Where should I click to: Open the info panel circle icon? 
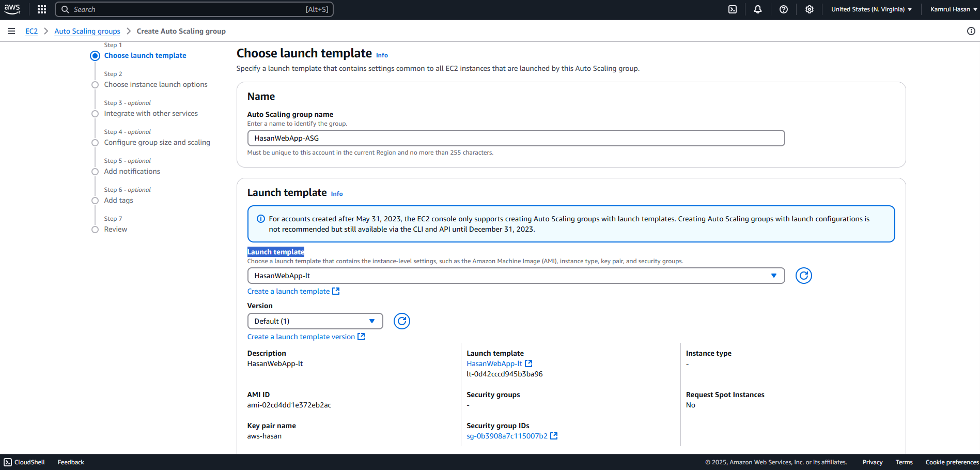[971, 31]
